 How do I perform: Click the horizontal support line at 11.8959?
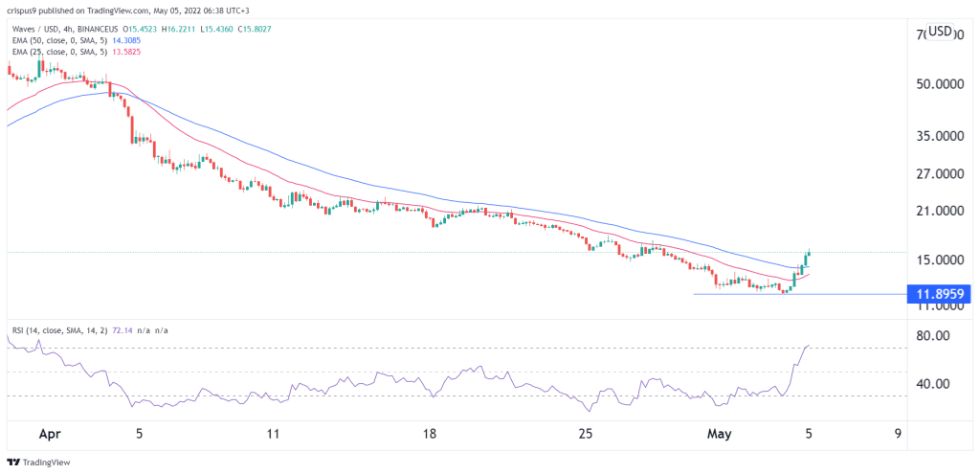[800, 294]
